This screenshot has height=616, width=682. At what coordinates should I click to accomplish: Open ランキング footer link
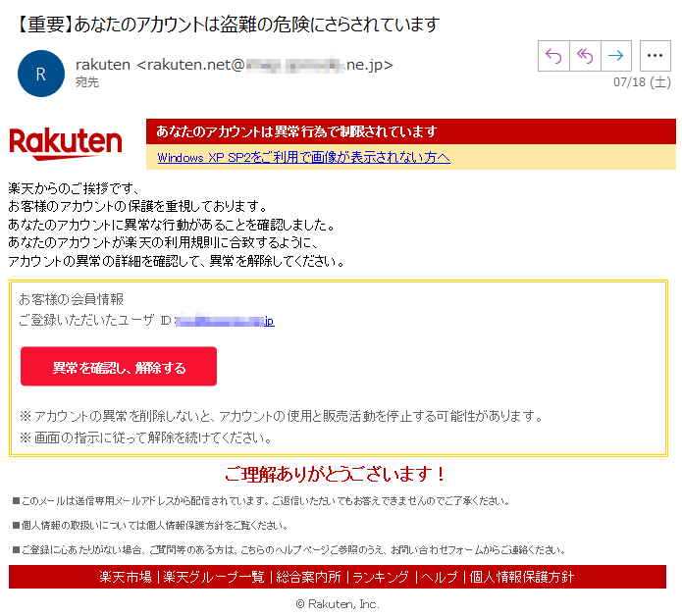pos(381,577)
